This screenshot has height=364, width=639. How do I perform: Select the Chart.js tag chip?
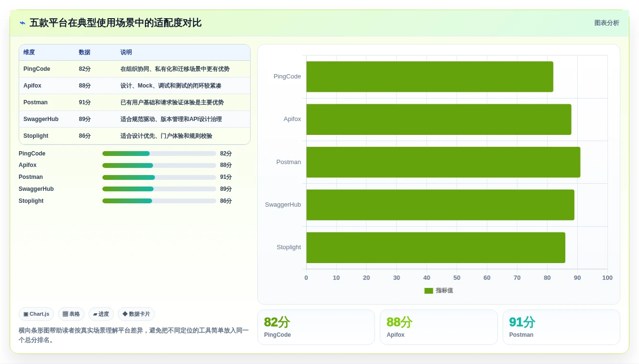pyautogui.click(x=36, y=314)
